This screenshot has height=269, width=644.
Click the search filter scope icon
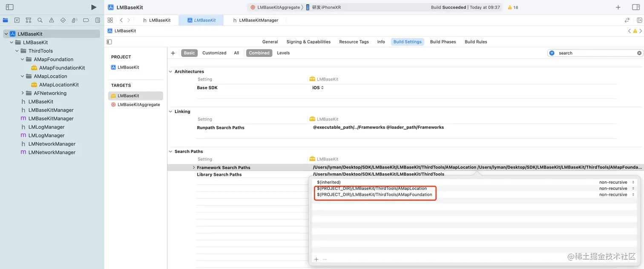click(552, 53)
